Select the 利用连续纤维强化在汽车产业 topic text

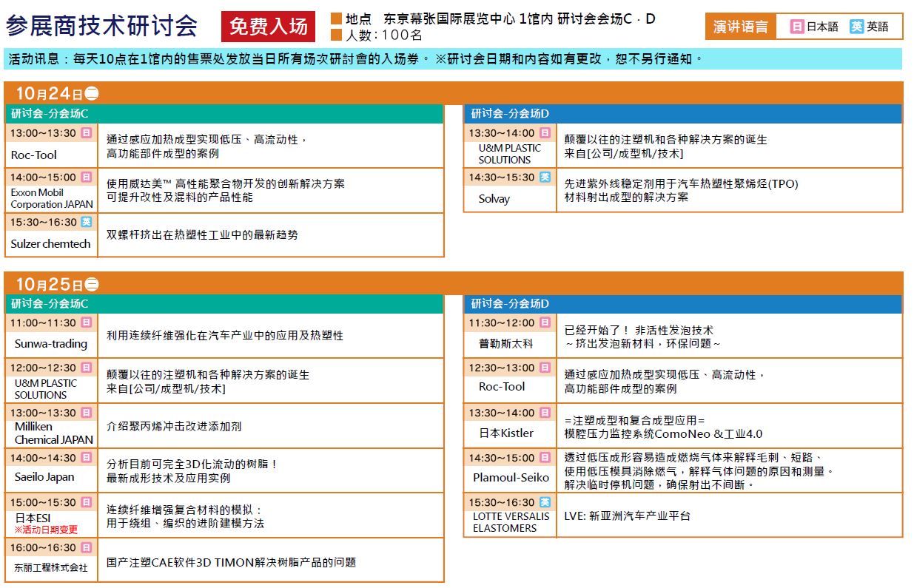click(225, 335)
